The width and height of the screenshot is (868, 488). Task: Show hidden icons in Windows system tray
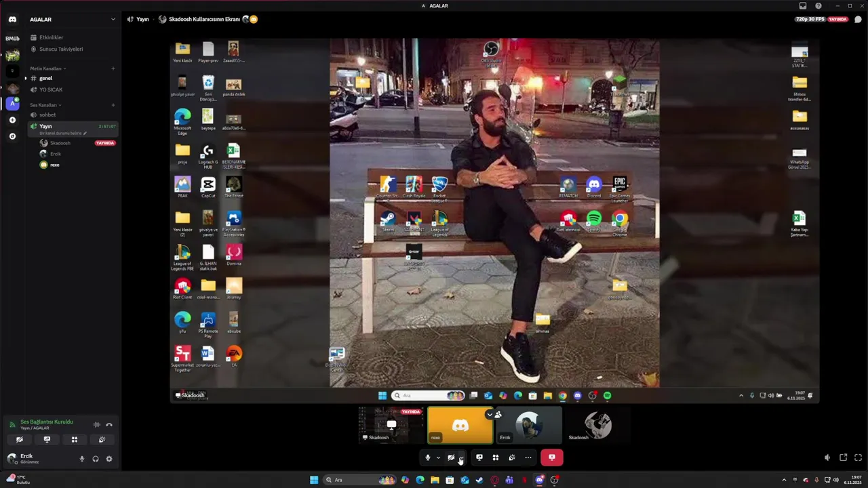coord(785,480)
